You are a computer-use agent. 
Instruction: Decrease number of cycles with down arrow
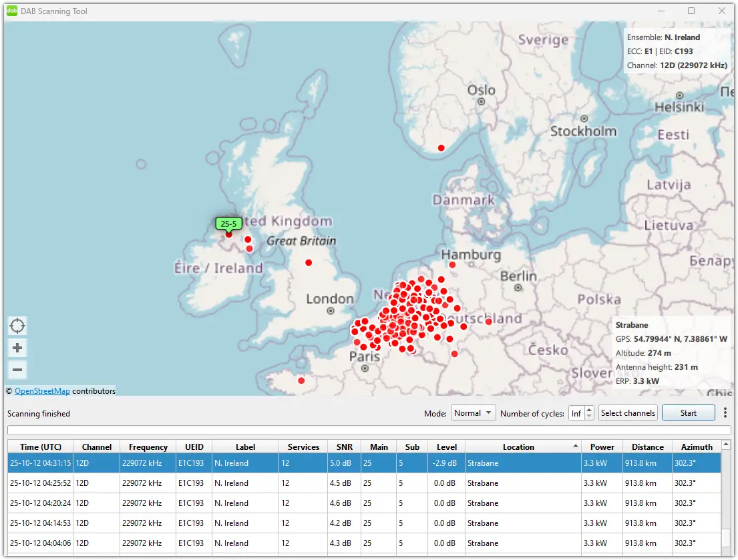pyautogui.click(x=589, y=417)
